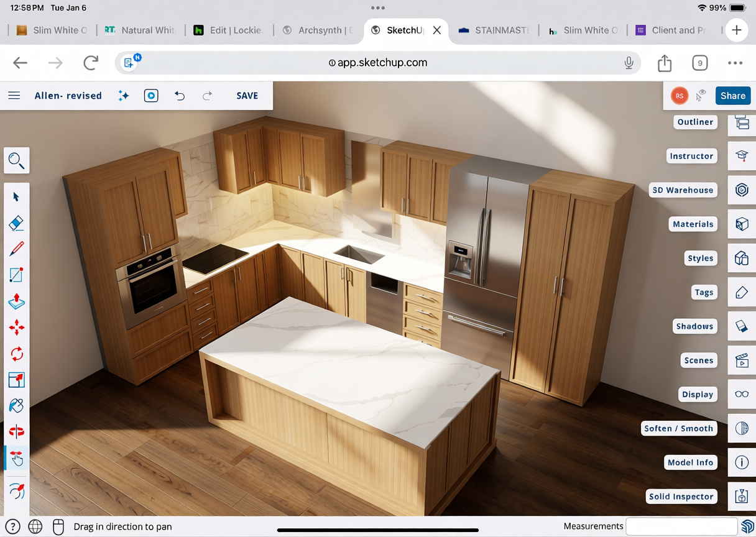Toggle the Shadows panel
The height and width of the screenshot is (537, 756).
[742, 326]
